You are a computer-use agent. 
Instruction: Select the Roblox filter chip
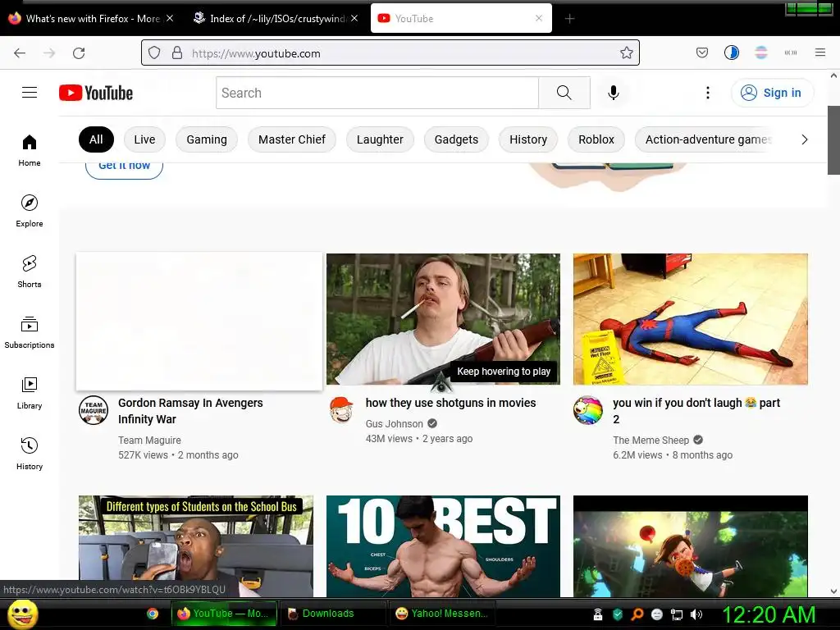click(596, 139)
